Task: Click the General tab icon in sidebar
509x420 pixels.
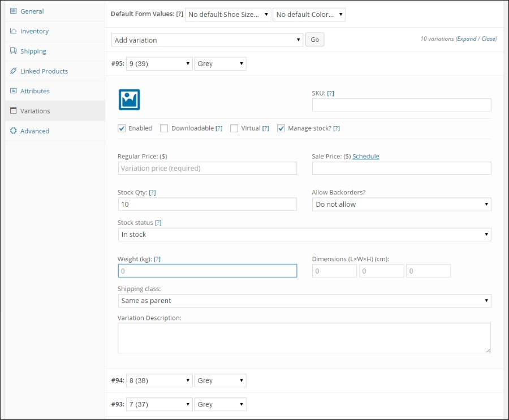Action: click(14, 11)
